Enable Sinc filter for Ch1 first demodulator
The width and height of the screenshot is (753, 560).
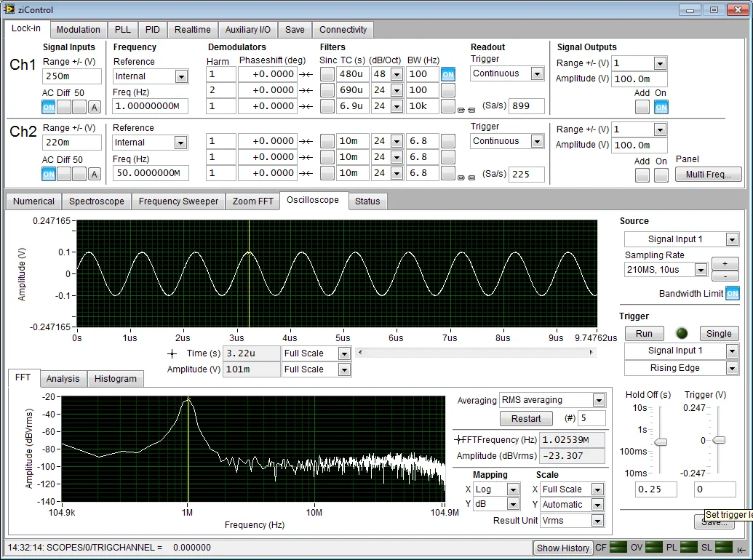(327, 74)
